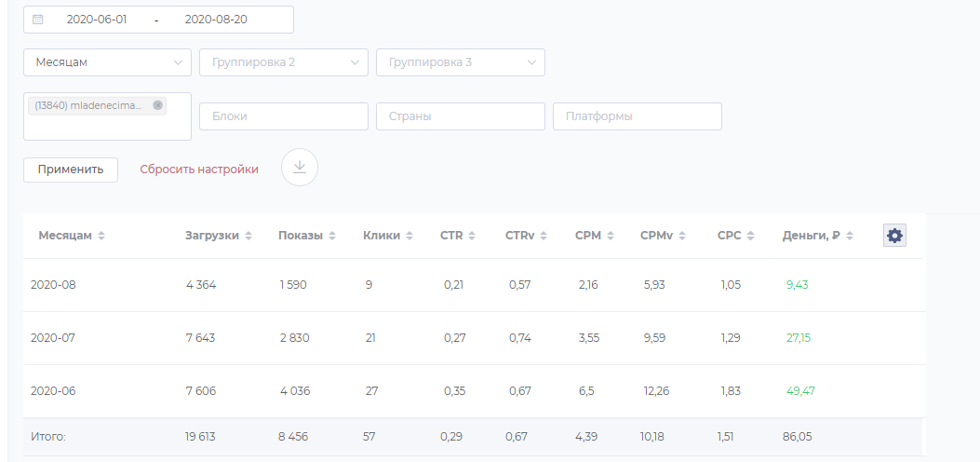Download the report with arrow icon
980x462 pixels.
[x=300, y=167]
